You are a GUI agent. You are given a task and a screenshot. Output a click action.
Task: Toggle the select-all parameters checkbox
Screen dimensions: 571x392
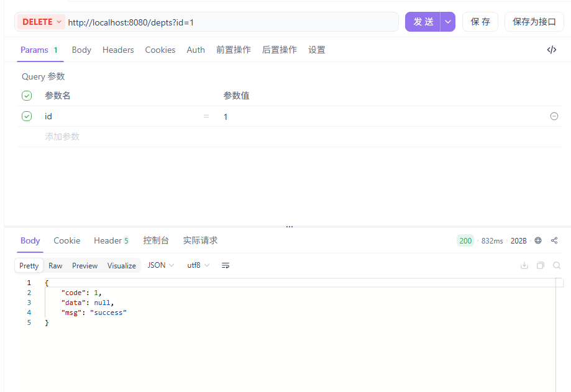(x=27, y=96)
